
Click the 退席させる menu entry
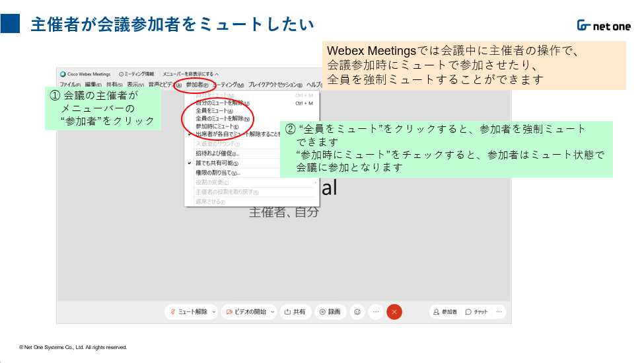[210, 202]
